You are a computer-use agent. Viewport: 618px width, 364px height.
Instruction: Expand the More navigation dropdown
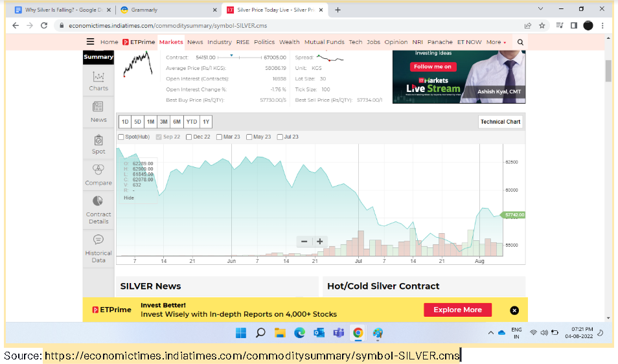click(496, 42)
